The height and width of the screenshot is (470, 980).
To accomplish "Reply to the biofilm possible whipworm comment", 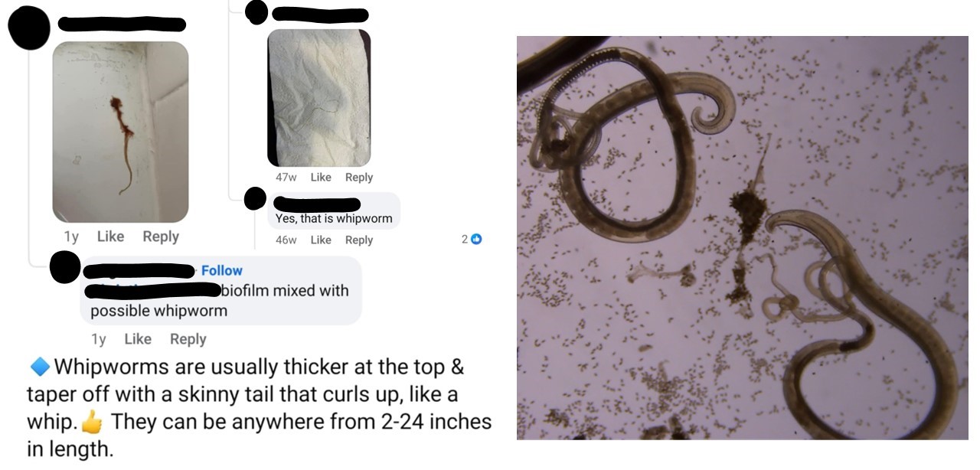I will tap(188, 339).
